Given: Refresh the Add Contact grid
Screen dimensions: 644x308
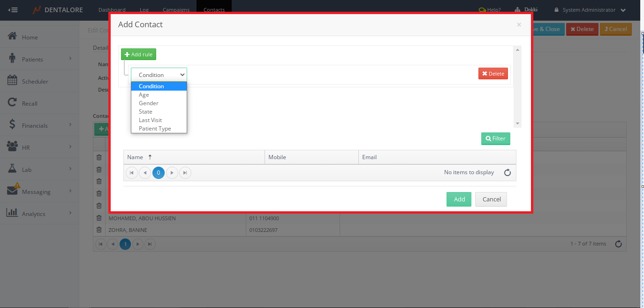Looking at the screenshot, I should point(507,173).
